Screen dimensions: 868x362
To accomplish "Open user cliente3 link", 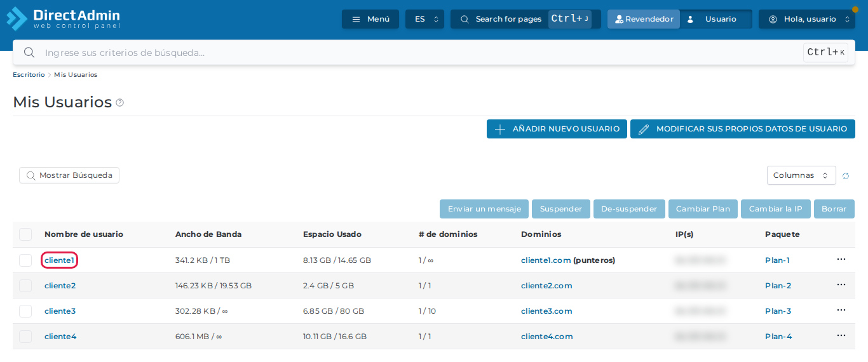I will [60, 311].
